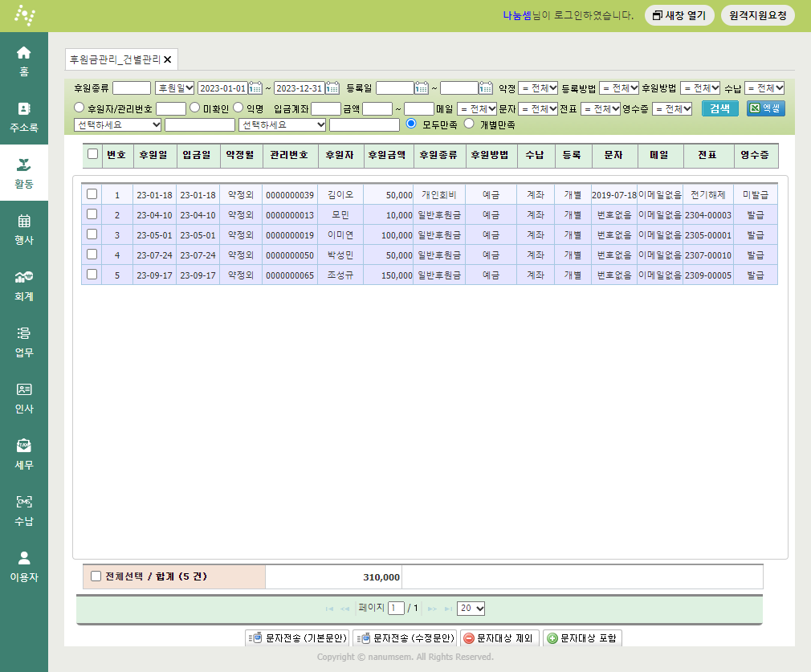Sort by 후원일 column header
The height and width of the screenshot is (672, 811).
click(153, 155)
